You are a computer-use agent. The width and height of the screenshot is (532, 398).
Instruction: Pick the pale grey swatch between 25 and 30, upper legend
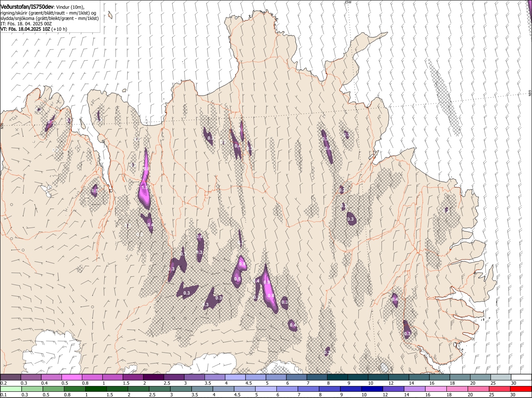point(501,377)
